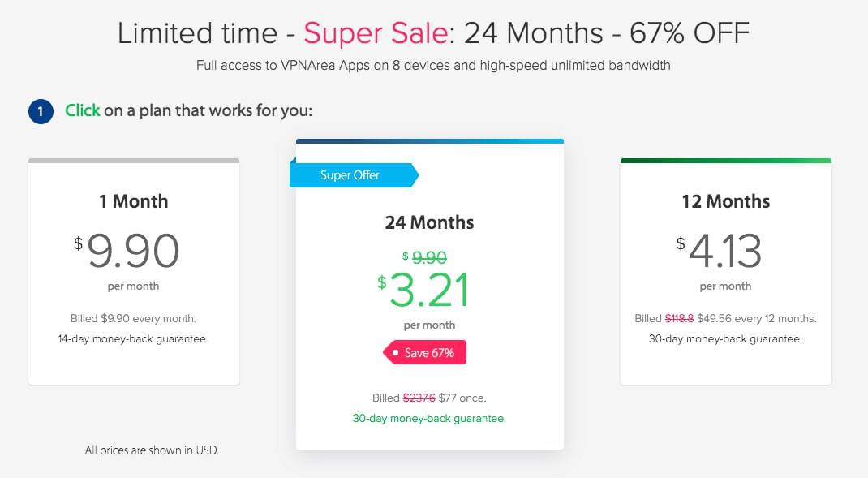868x478 pixels.
Task: Click the crossed-out $9.90 price
Action: point(424,257)
